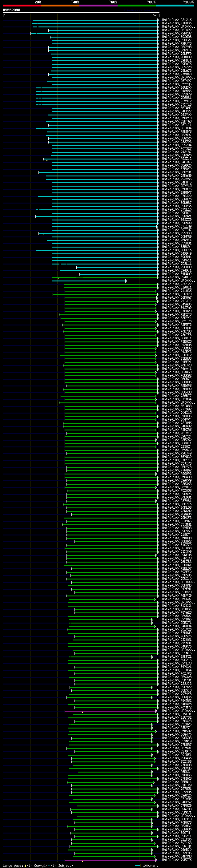Select label UniRef100_B4RC62
197x868 pixels.
176,802
